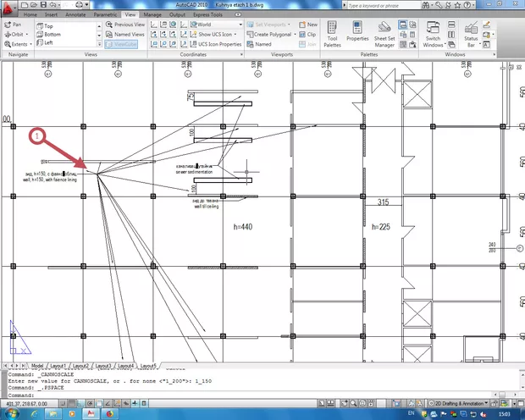Click the Pan tool icon
The image size is (525, 420).
pyautogui.click(x=7, y=25)
